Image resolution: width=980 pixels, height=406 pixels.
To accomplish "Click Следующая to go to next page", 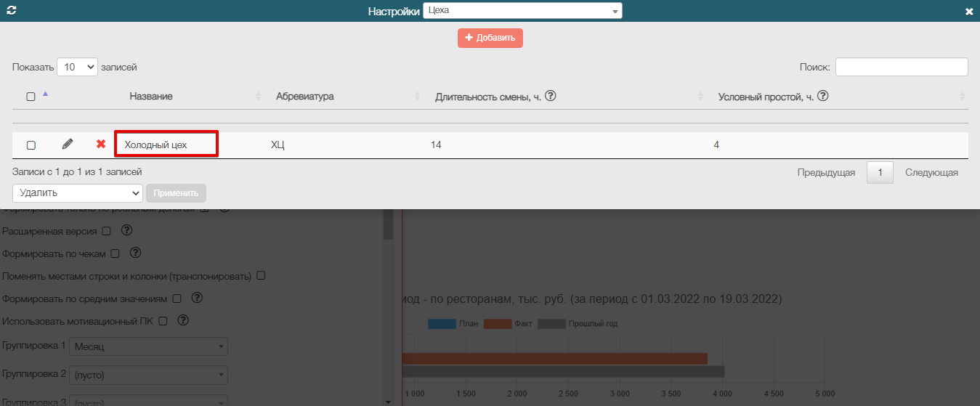I will [x=931, y=173].
